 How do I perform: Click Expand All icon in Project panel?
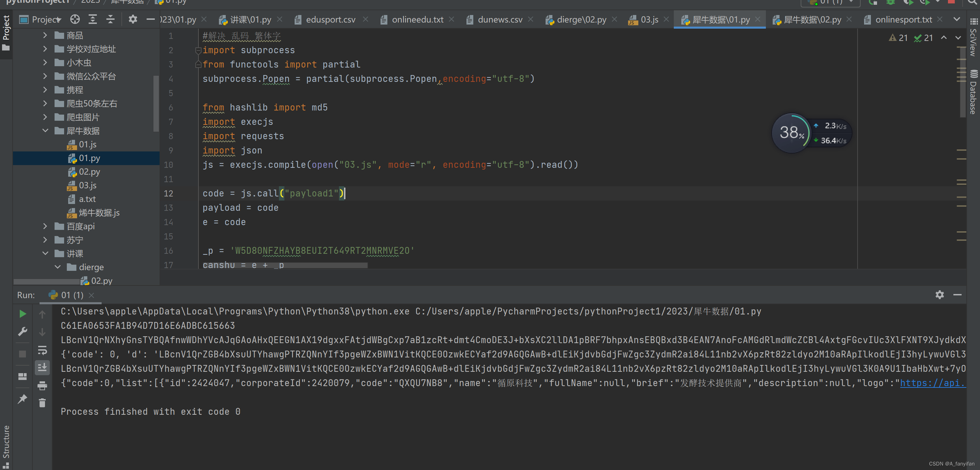point(92,19)
